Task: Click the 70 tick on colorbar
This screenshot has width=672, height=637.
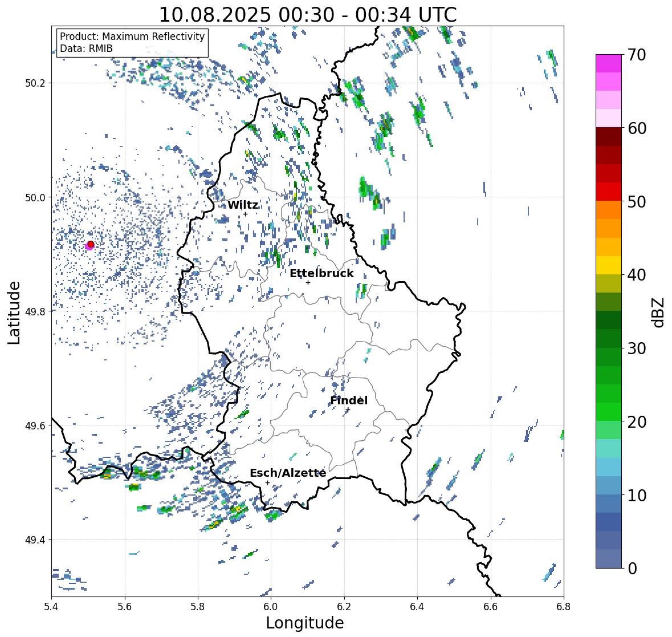Action: pyautogui.click(x=637, y=55)
